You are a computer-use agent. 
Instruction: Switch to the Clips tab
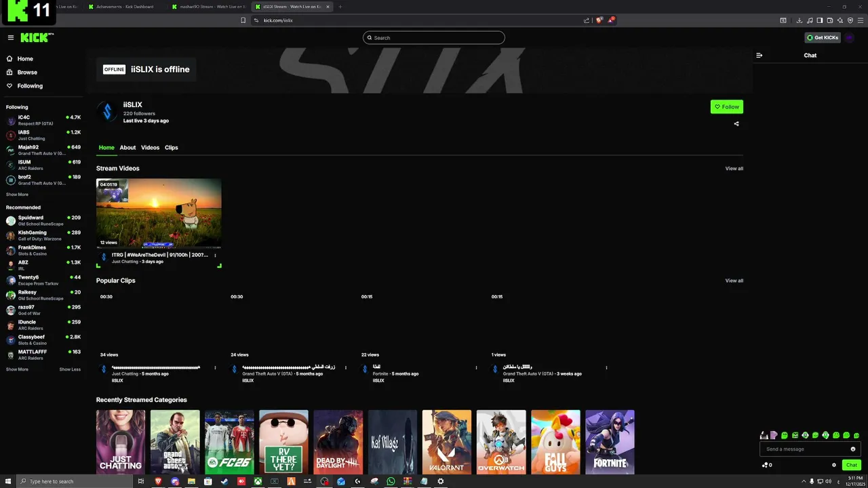tap(171, 148)
